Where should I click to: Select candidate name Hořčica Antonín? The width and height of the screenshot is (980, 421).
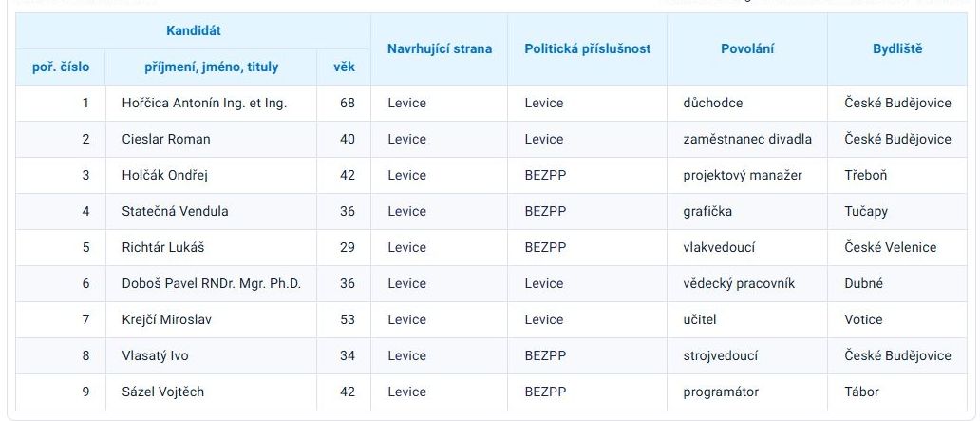[204, 103]
